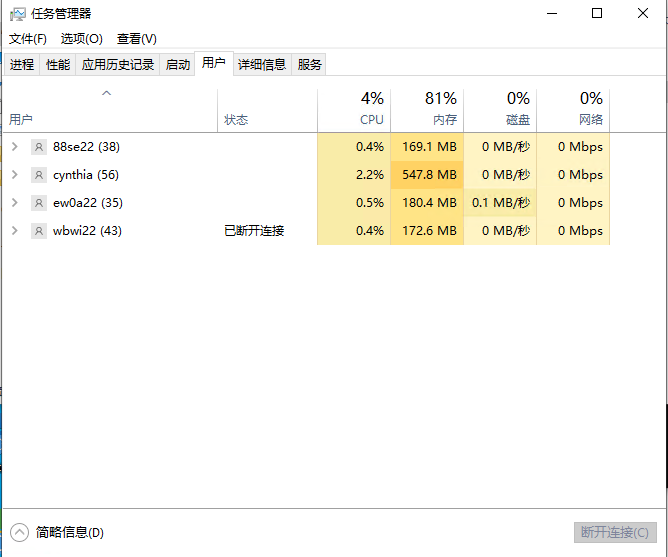Click 简略信息(D) to show fewer details

[69, 532]
